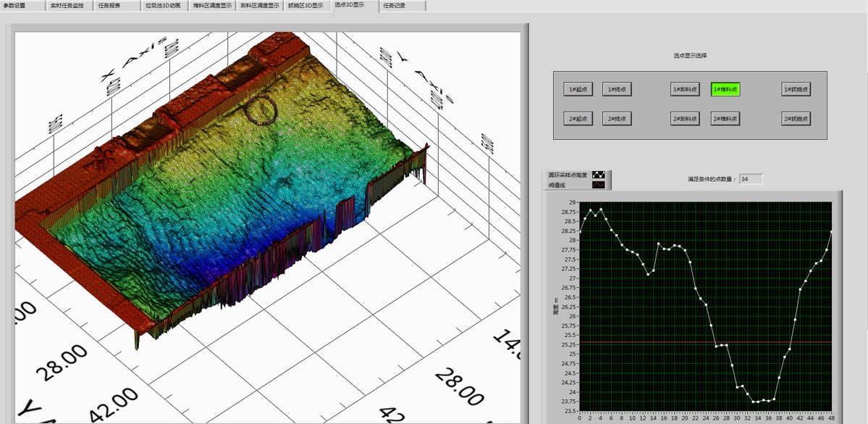Select the 2#抓烧点 button
868x424 pixels.
[796, 118]
